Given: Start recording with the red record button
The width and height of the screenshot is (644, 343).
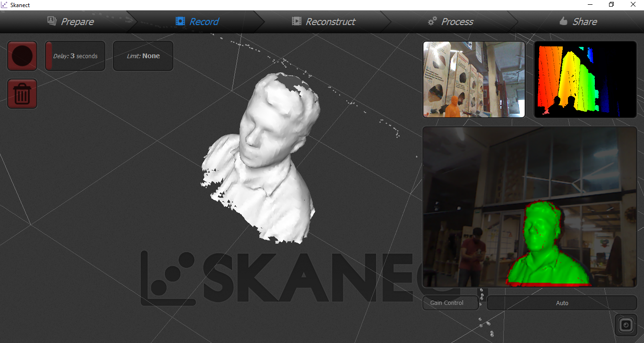Looking at the screenshot, I should tap(22, 56).
